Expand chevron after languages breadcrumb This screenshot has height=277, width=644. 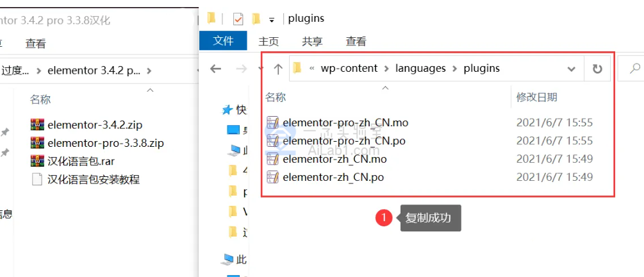(455, 69)
